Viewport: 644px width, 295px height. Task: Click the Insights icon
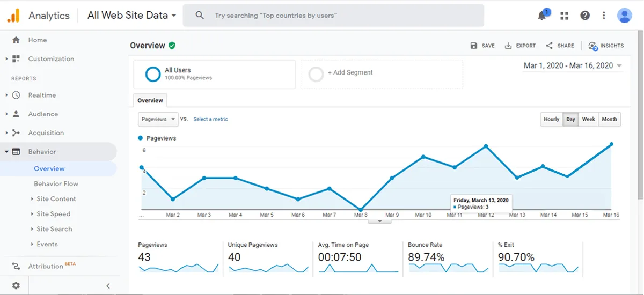pos(606,46)
